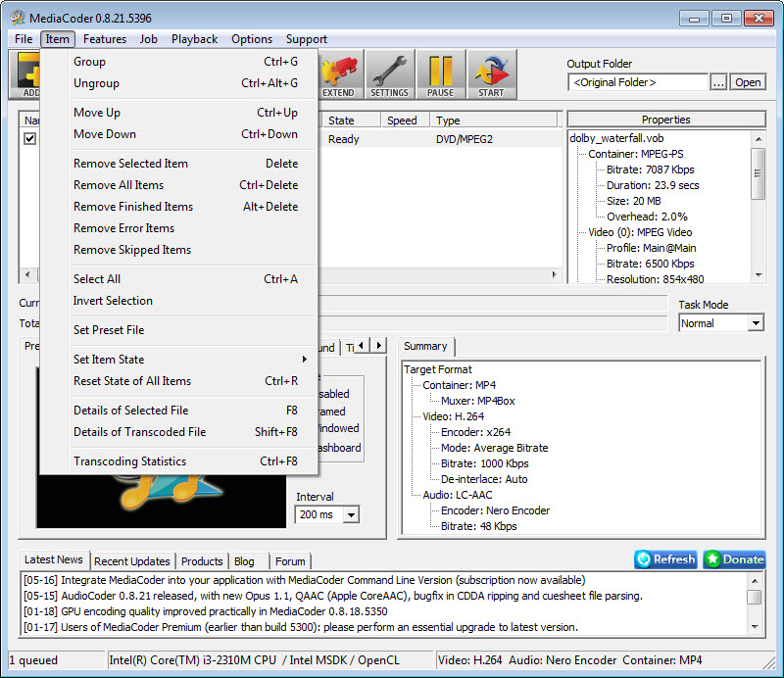Choose Remove All Items from the menu
The width and height of the screenshot is (784, 678).
pos(119,185)
